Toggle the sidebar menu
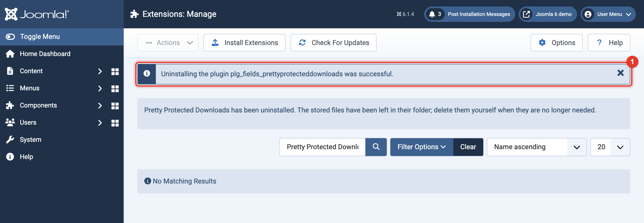This screenshot has width=644, height=223. (x=62, y=37)
